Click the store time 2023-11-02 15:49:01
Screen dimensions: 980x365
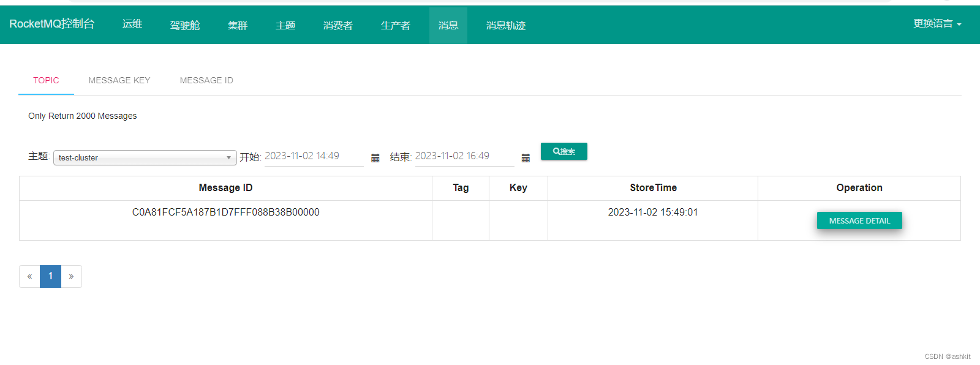653,213
